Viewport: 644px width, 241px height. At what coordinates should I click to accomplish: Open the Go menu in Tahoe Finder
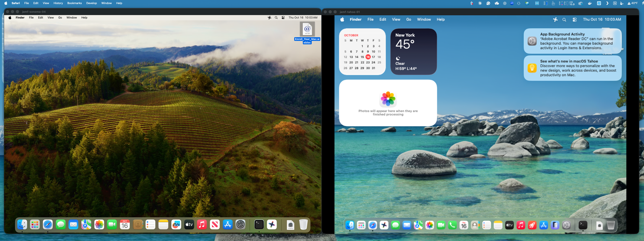click(x=409, y=20)
